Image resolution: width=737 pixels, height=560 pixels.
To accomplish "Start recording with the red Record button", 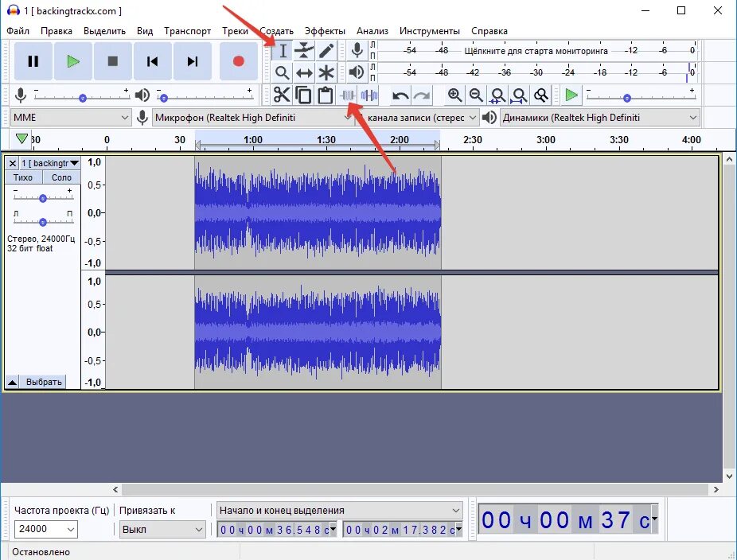I will pos(239,61).
